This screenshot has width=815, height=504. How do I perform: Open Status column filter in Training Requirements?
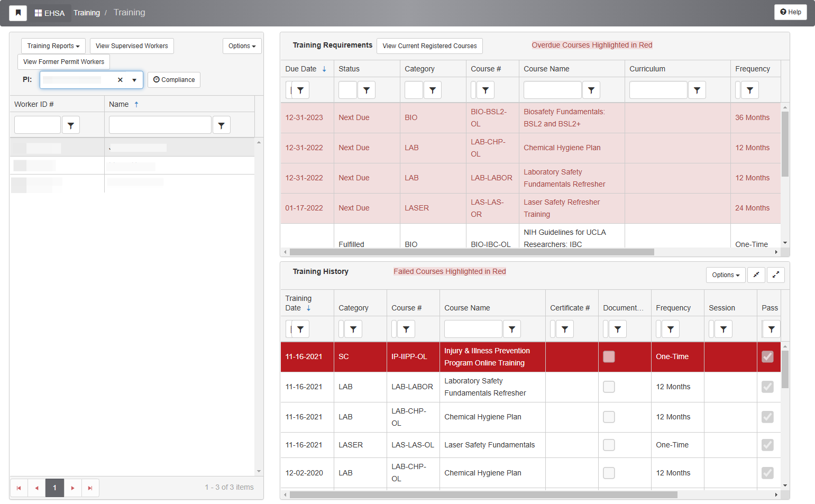pyautogui.click(x=367, y=90)
